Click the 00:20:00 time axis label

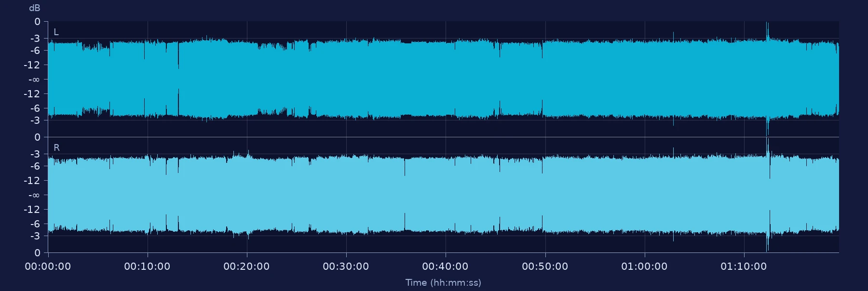point(246,266)
